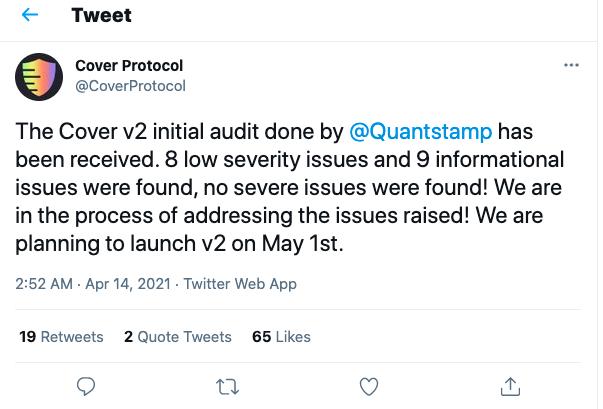Click the 2:52 AM timestamp link

(44, 284)
